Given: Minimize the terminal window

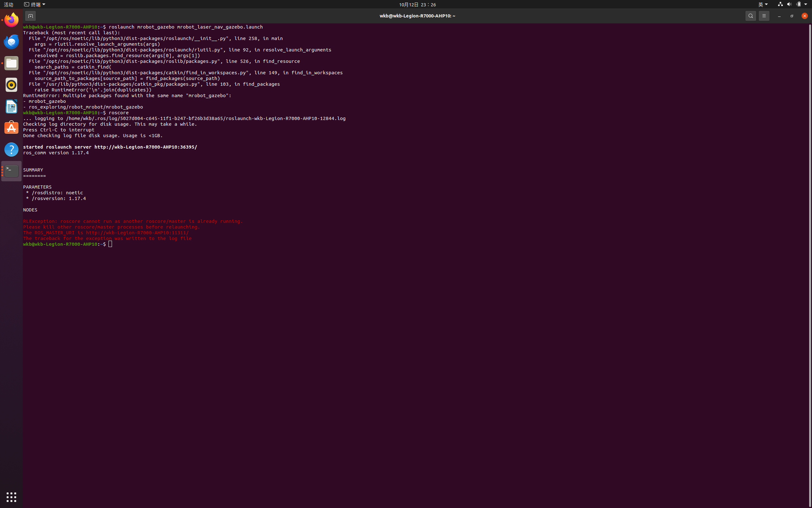Looking at the screenshot, I should pyautogui.click(x=779, y=16).
